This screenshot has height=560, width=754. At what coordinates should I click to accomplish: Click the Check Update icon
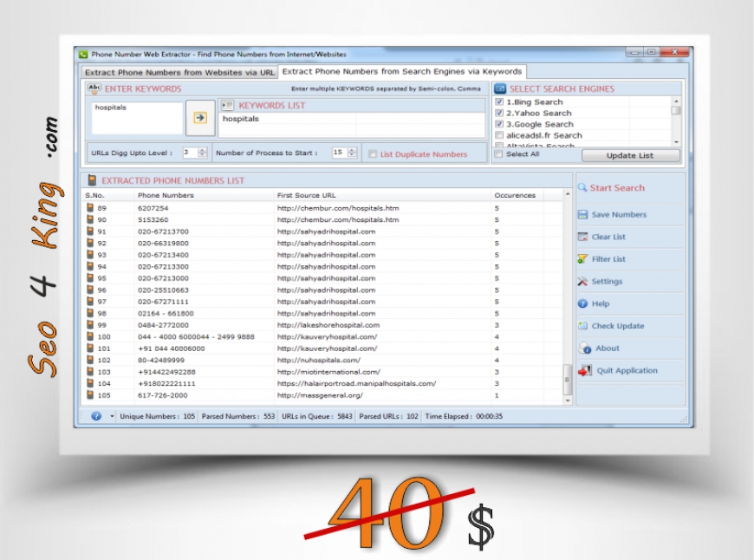tap(582, 326)
